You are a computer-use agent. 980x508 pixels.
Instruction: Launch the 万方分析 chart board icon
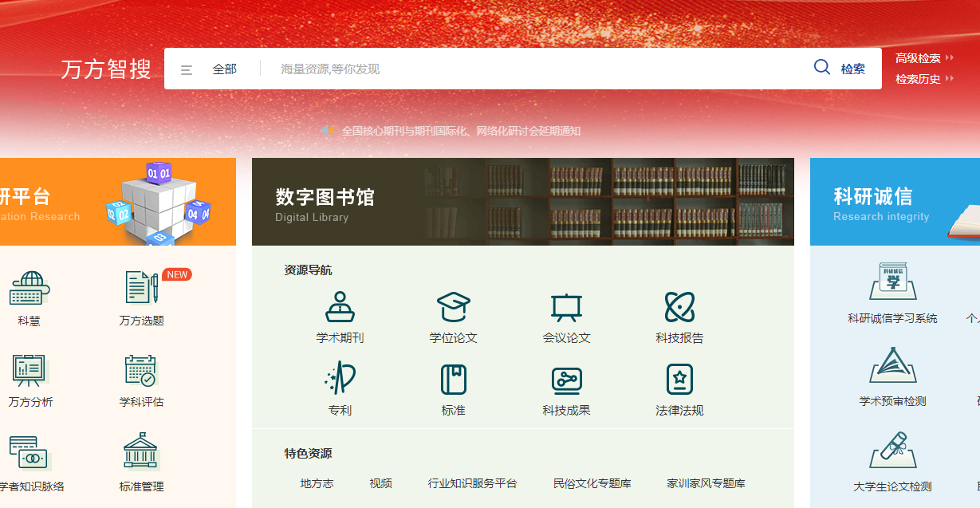click(x=30, y=371)
